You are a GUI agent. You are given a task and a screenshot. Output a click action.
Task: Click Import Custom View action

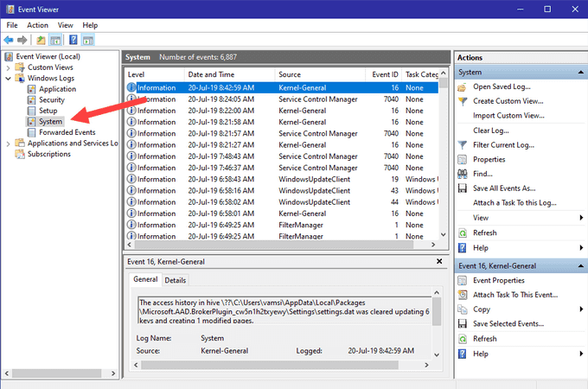508,116
